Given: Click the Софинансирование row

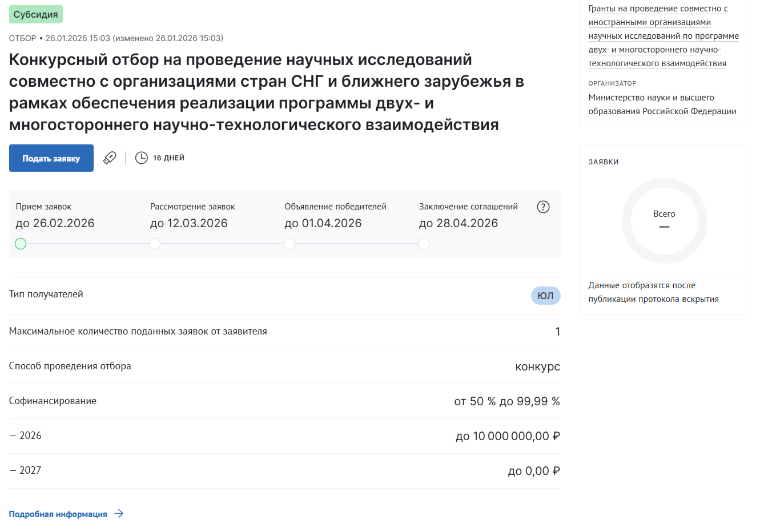Looking at the screenshot, I should click(284, 401).
